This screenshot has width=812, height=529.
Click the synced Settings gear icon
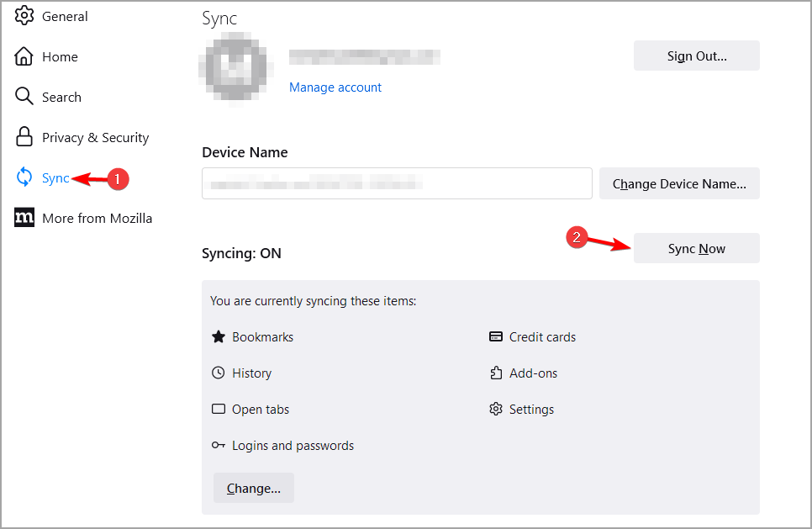click(496, 409)
